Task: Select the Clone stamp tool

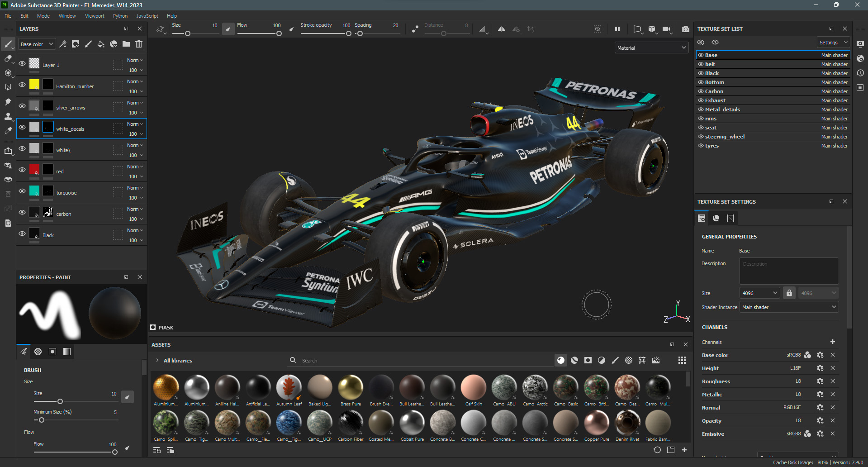Action: tap(8, 116)
